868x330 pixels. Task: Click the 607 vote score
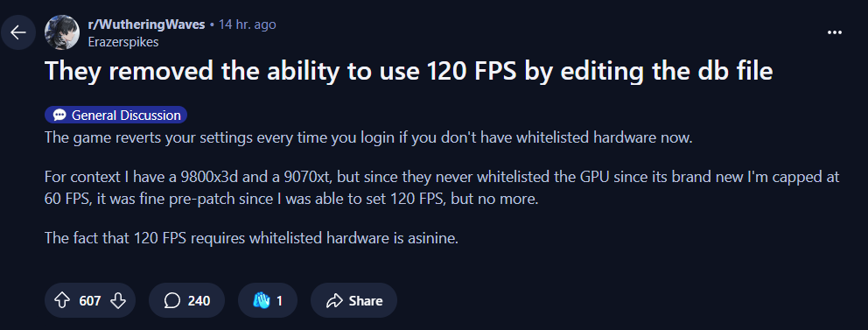coord(90,300)
